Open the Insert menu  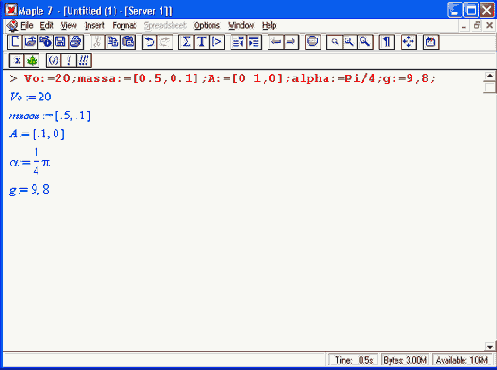[95, 25]
